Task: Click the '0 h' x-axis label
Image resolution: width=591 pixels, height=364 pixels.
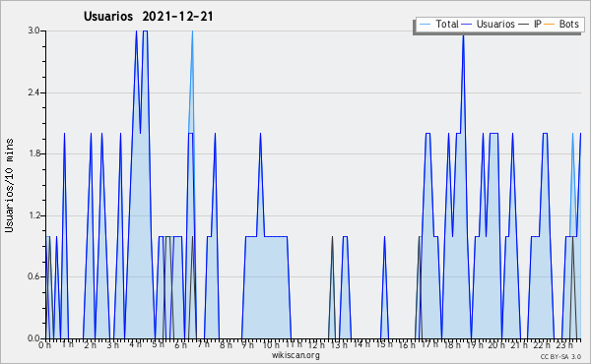Action: click(x=44, y=344)
